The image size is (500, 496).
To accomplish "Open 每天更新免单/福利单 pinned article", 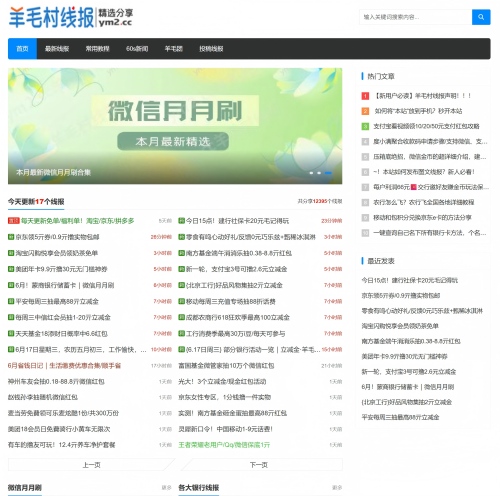I will coord(78,221).
